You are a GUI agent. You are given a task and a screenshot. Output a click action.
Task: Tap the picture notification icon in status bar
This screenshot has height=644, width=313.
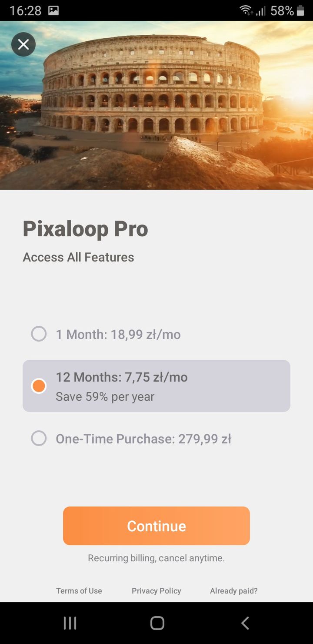point(53,10)
